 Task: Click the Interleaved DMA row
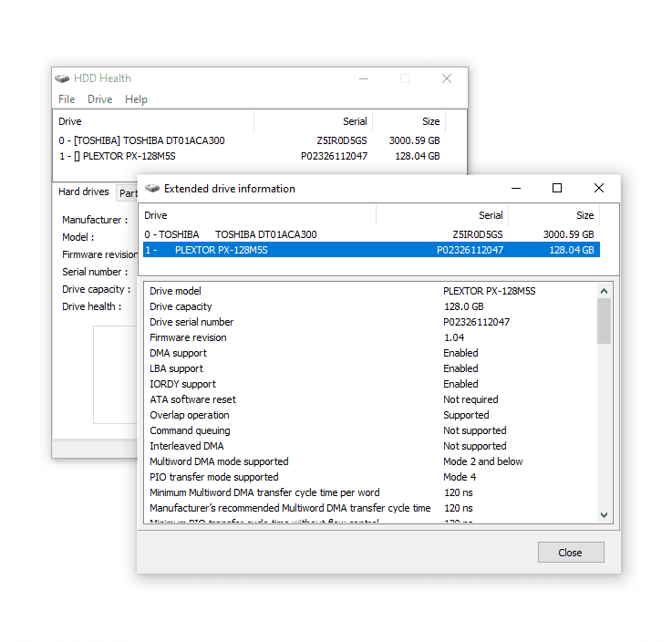click(371, 446)
